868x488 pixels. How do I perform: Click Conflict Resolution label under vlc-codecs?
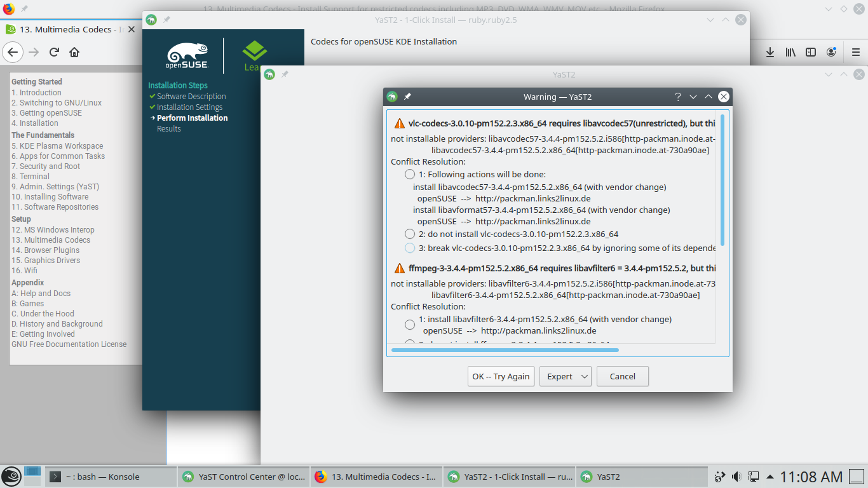pyautogui.click(x=428, y=162)
